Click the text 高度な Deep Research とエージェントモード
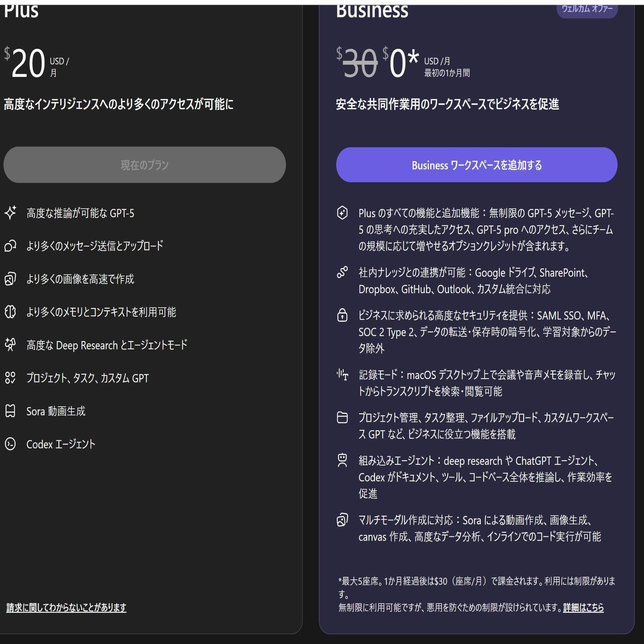Image resolution: width=644 pixels, height=644 pixels. 107,345
